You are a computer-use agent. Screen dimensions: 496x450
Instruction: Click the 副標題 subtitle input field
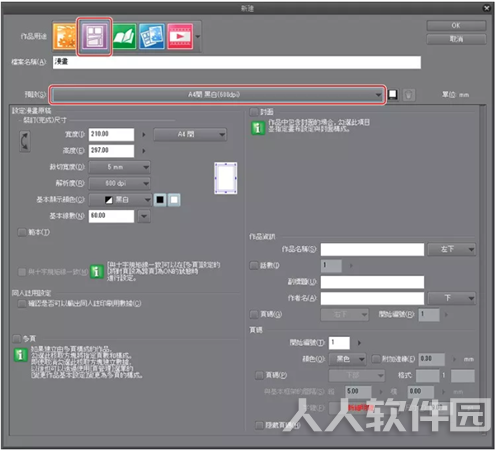372,282
